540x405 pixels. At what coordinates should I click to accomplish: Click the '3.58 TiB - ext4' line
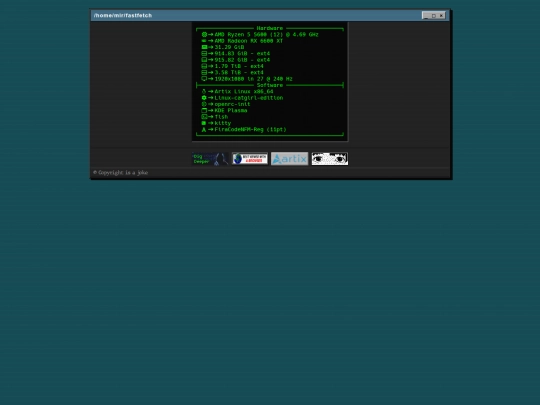(239, 72)
